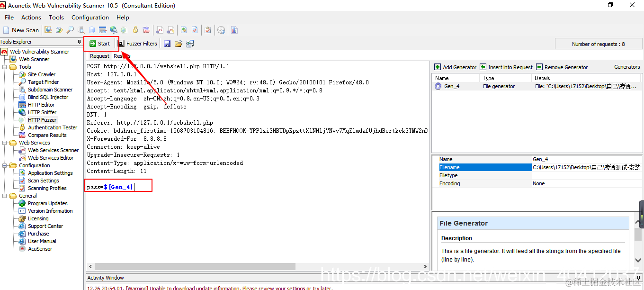Image resolution: width=644 pixels, height=290 pixels.
Task: Open Web Scanner from the top toolbar icon
Action: pyautogui.click(x=48, y=30)
